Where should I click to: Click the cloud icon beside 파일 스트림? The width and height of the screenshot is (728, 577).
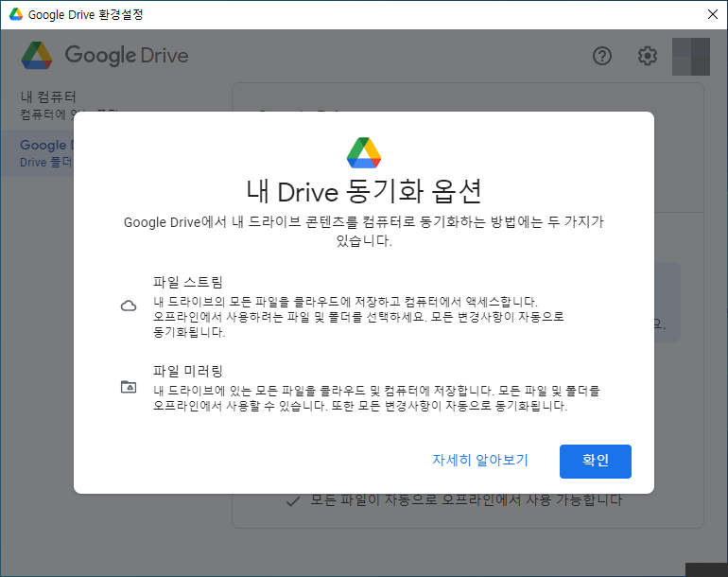pos(129,306)
